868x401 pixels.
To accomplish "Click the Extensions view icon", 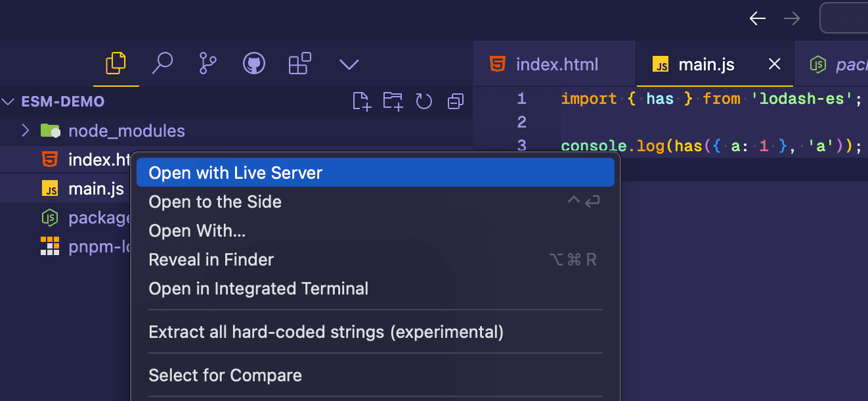I will (299, 64).
